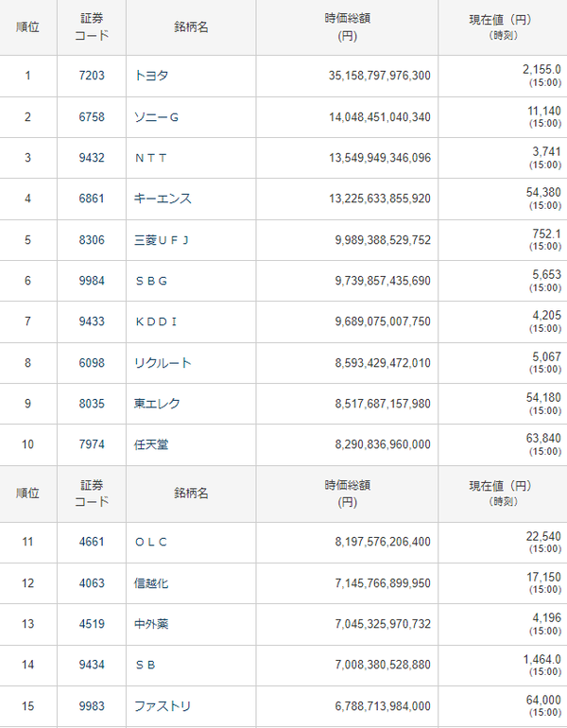
Task: Open the ファストリ stock page
Action: (x=163, y=706)
